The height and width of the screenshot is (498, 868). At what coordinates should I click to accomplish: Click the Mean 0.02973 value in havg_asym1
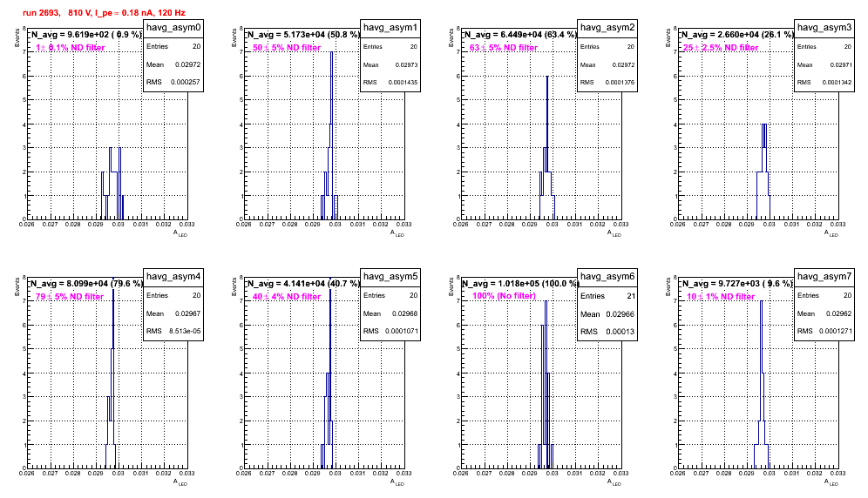(406, 64)
